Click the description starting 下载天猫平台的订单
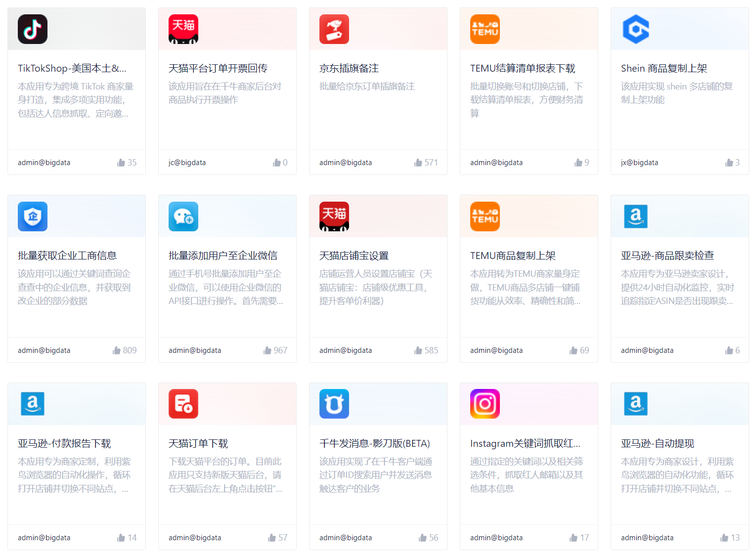Screen dimensions: 756x558 click(225, 475)
